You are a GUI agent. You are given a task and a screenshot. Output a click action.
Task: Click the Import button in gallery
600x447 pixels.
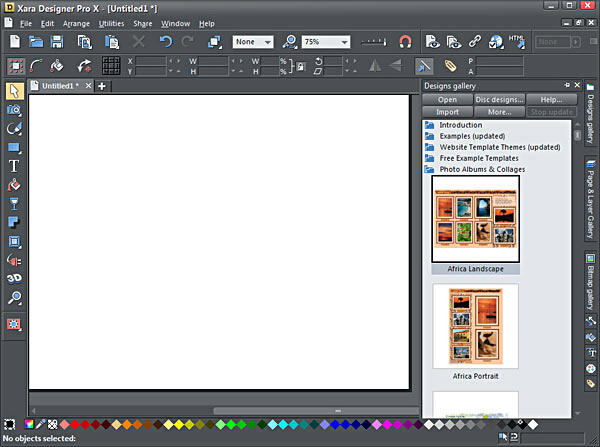[x=447, y=112]
